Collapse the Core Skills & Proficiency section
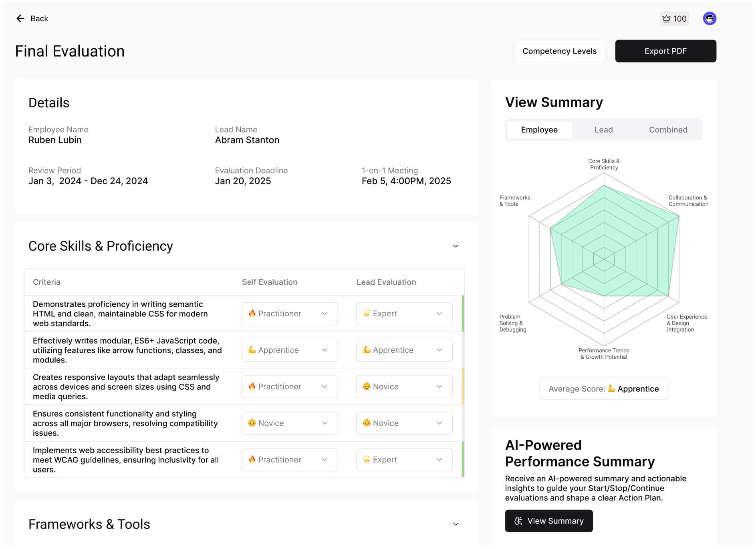This screenshot has height=549, width=756. [x=455, y=246]
